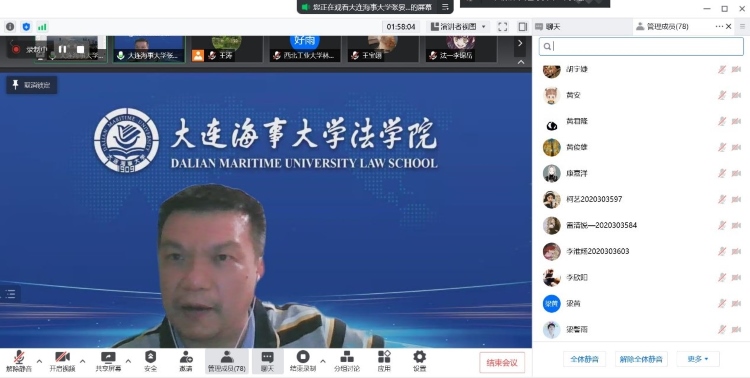Open the meeting info icon
The height and width of the screenshot is (378, 750).
tap(10, 27)
